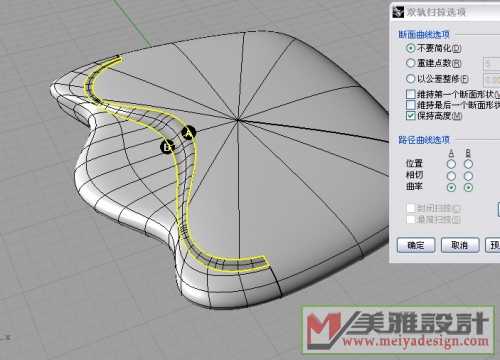Click the 双轨扫掠选项 dialog title
Viewport: 500px width, 360px height.
click(436, 12)
